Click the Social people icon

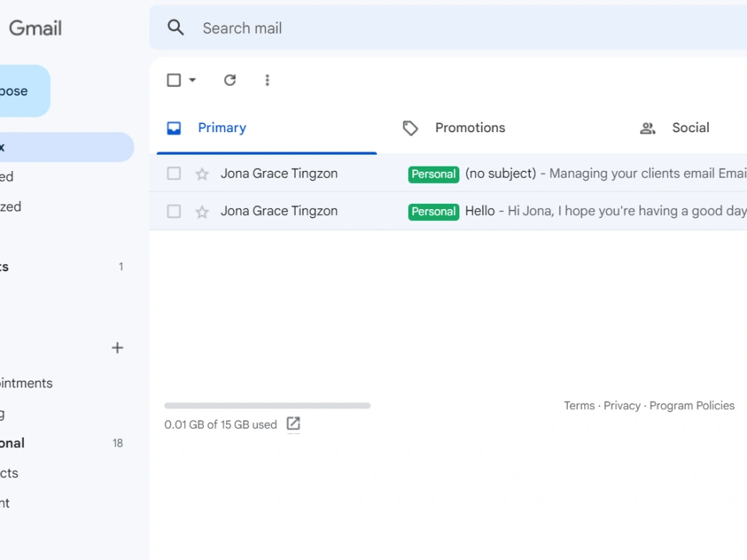pyautogui.click(x=648, y=128)
